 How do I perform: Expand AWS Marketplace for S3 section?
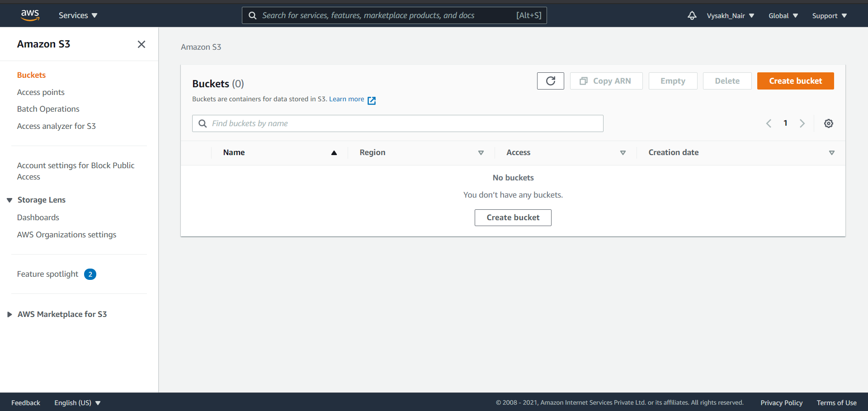point(9,314)
